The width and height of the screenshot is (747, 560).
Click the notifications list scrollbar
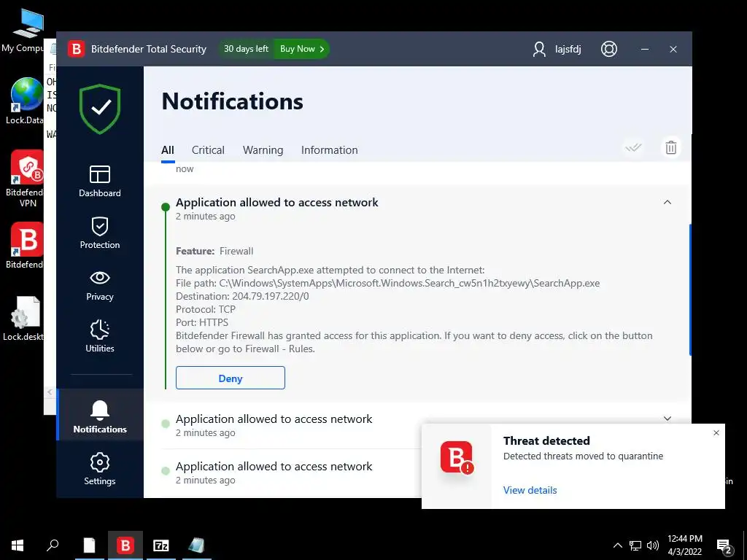click(690, 289)
